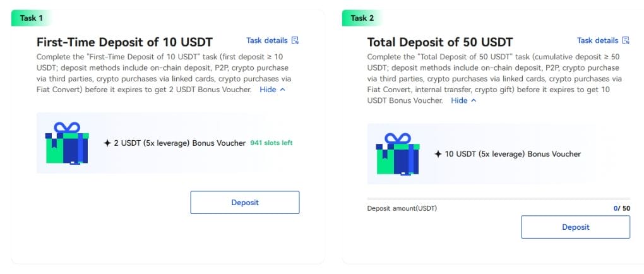Click the deposit amount progress bar

click(499, 199)
